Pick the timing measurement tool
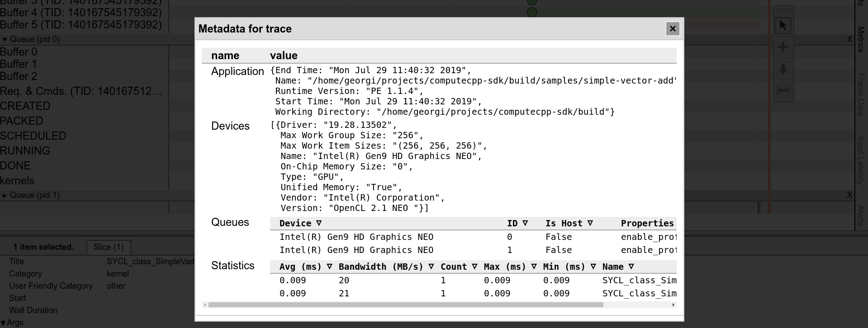868x328 pixels. pyautogui.click(x=783, y=90)
